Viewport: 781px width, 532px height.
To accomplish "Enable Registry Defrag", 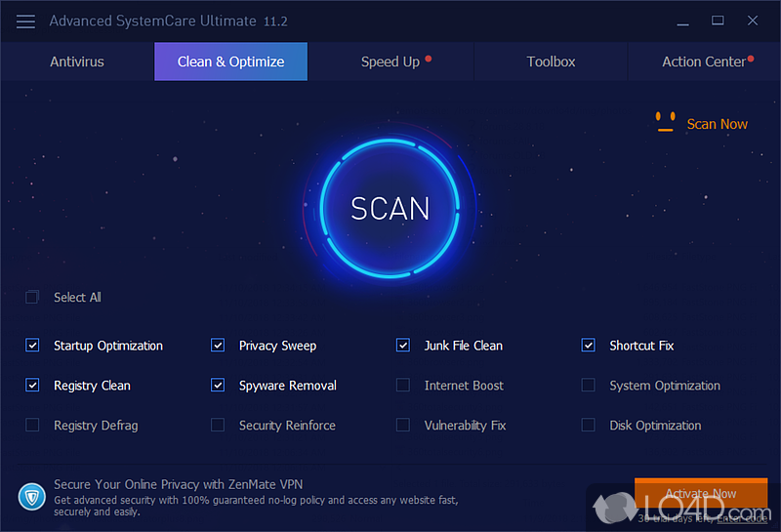I will tap(32, 425).
